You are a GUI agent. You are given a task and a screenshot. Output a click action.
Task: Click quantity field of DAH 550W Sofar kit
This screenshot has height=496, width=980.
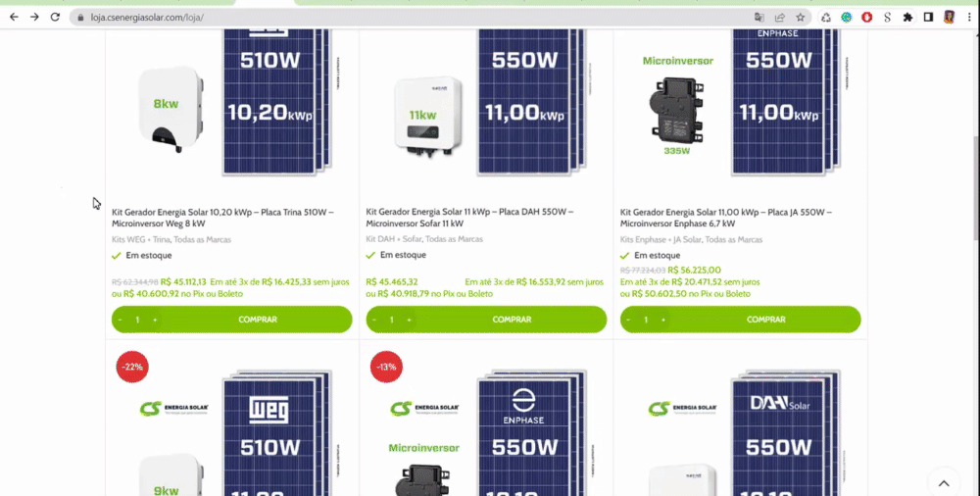[392, 320]
